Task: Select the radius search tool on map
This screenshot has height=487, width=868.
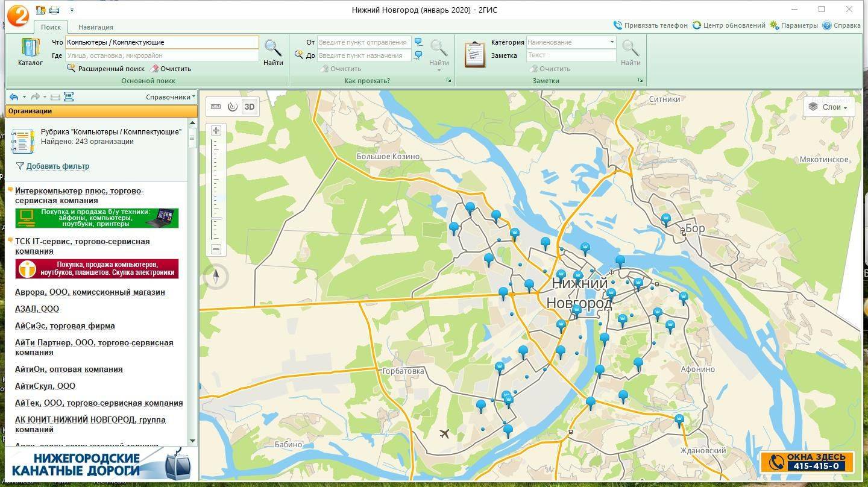Action: coord(233,107)
